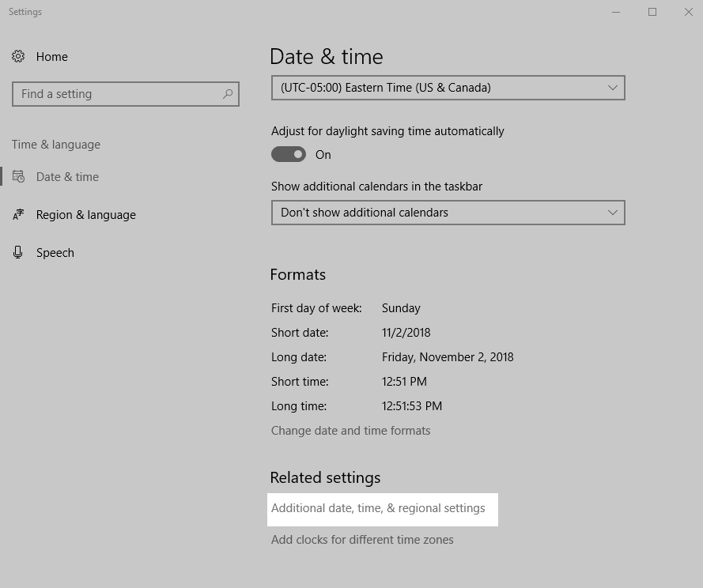Close the Settings window
The height and width of the screenshot is (588, 703).
coord(688,12)
